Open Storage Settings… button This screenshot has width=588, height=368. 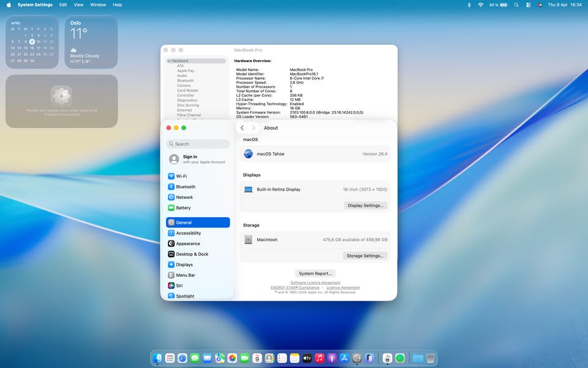click(x=365, y=256)
